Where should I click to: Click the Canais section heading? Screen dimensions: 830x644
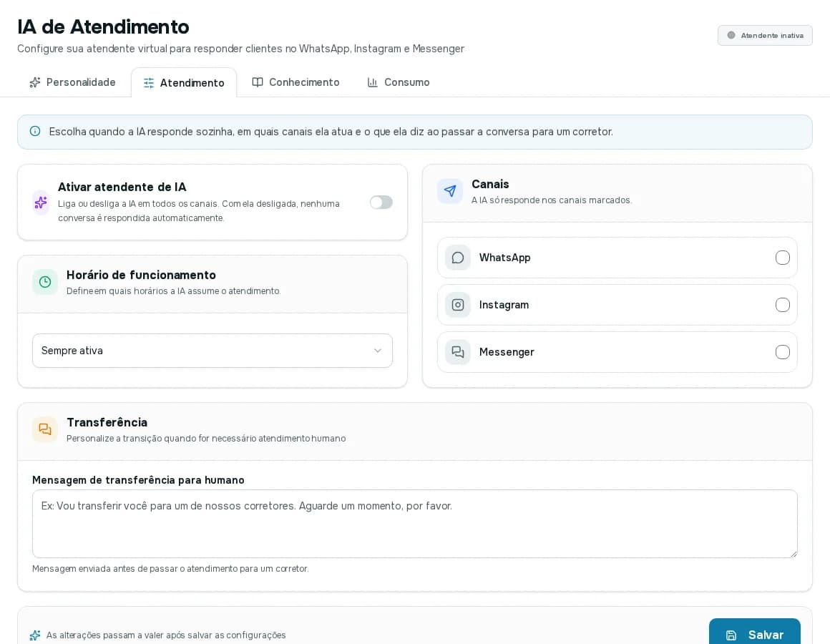click(x=490, y=184)
